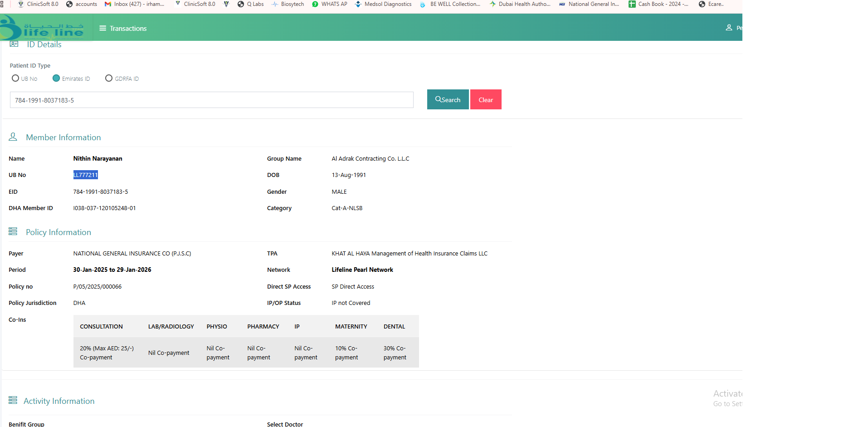
Task: Select the Emirates ID radio button
Action: (56, 78)
